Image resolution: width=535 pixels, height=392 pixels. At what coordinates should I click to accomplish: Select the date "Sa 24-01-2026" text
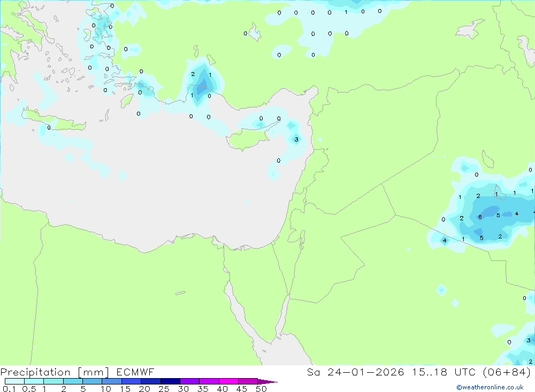coord(355,372)
